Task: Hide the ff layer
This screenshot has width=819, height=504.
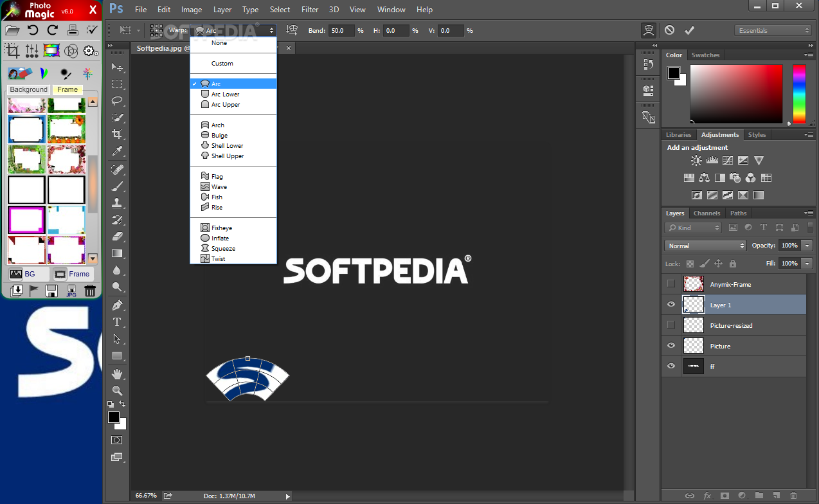Action: (671, 366)
